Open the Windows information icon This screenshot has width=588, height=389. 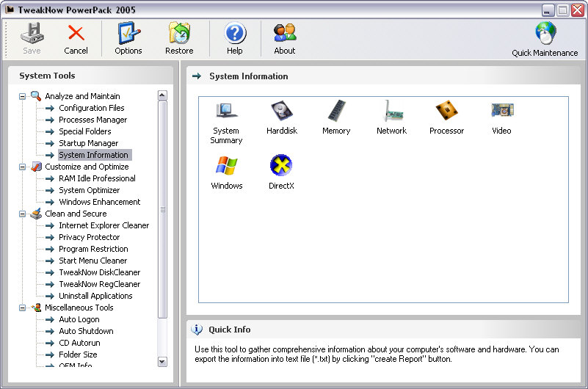click(x=227, y=165)
